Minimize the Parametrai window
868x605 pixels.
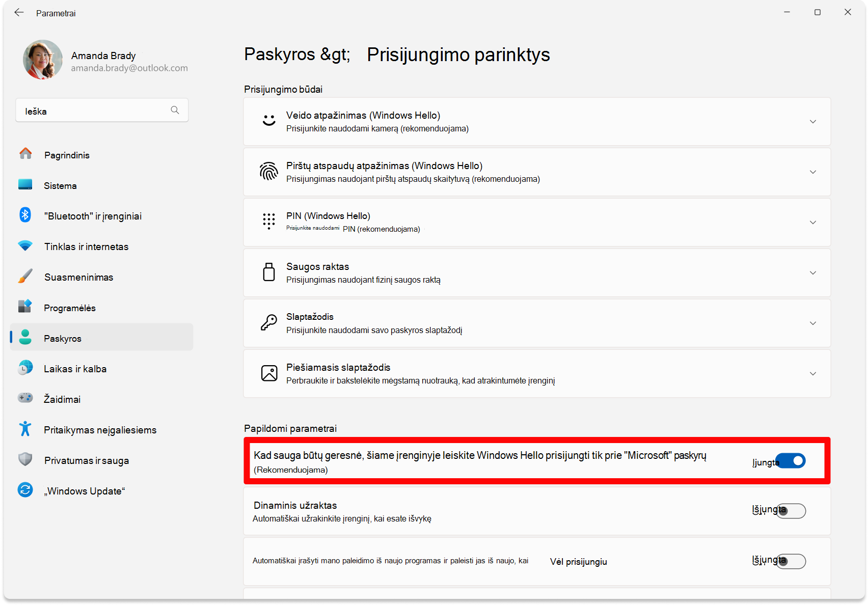point(787,12)
